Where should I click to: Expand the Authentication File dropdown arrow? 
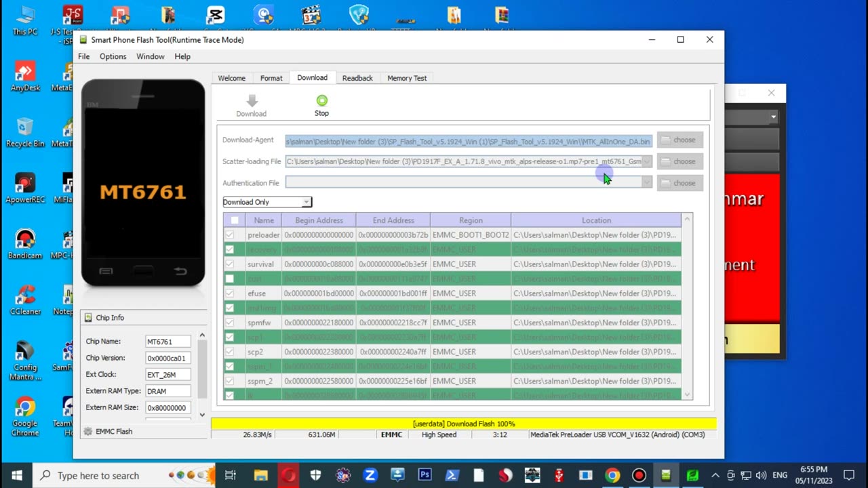(x=646, y=183)
